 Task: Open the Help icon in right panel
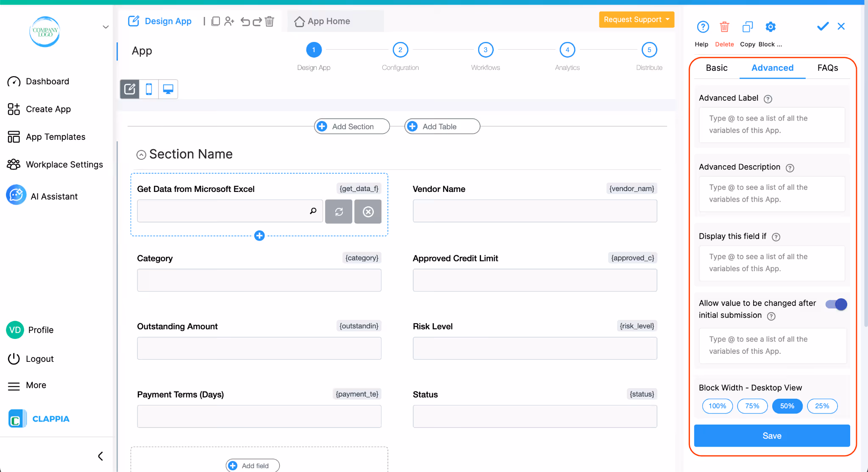click(703, 27)
